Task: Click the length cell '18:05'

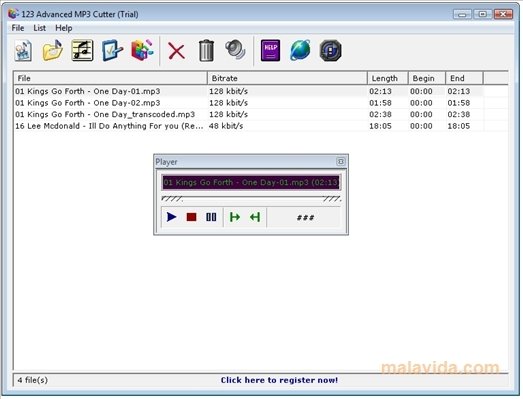Action: [x=380, y=126]
